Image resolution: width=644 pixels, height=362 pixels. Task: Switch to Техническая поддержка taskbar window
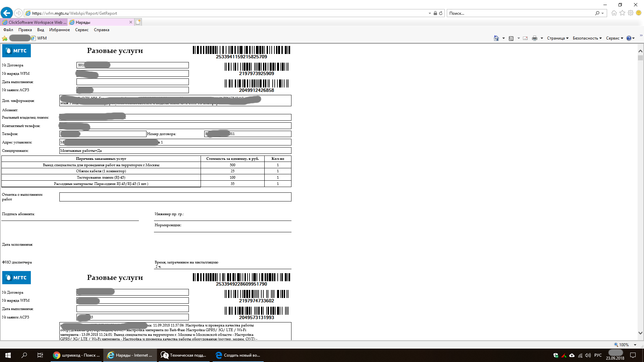click(183, 355)
